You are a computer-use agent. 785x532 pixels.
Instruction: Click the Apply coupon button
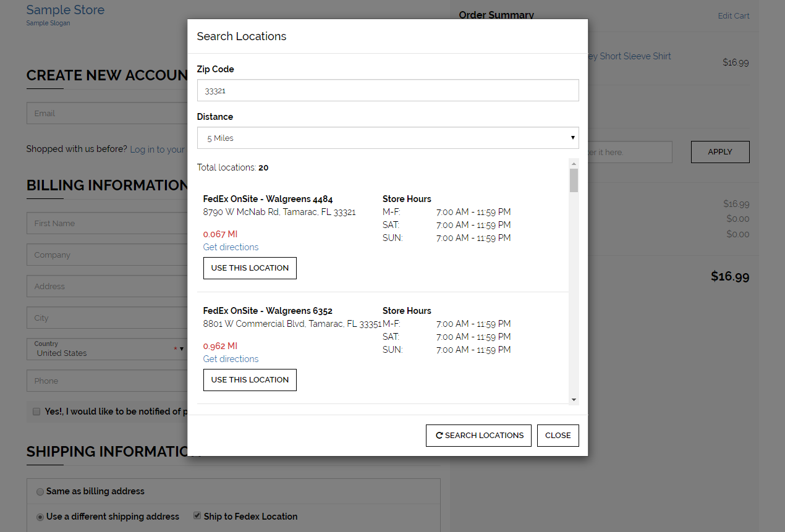[x=720, y=152]
